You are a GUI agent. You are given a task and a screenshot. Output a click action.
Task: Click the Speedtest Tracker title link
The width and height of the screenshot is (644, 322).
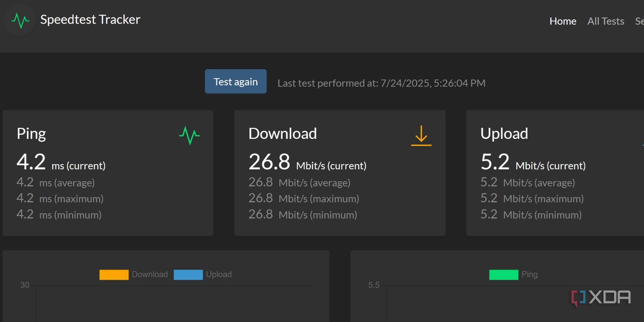click(x=90, y=19)
